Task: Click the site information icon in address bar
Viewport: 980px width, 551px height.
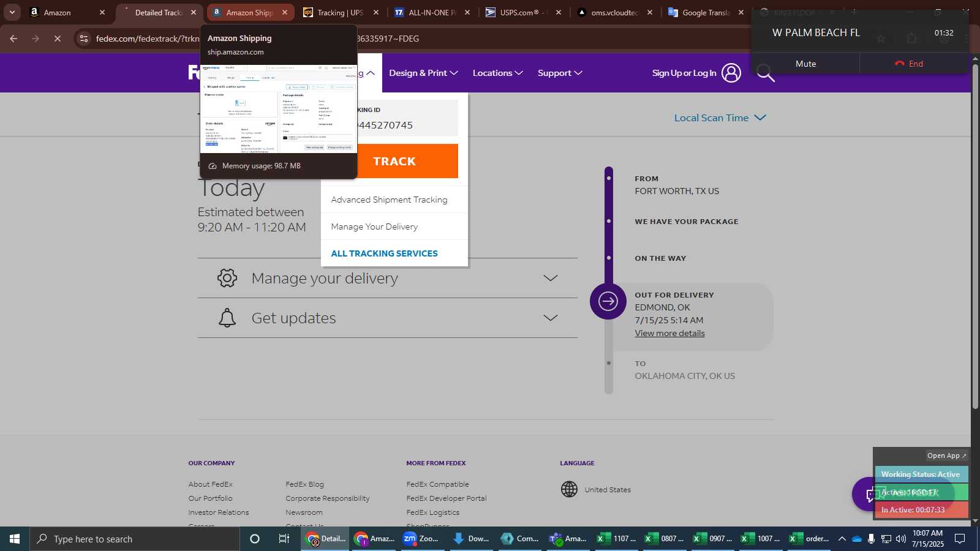Action: pos(84,39)
